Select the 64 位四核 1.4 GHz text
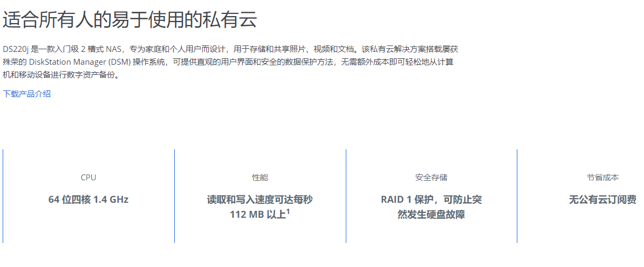The image size is (644, 267). (x=88, y=200)
